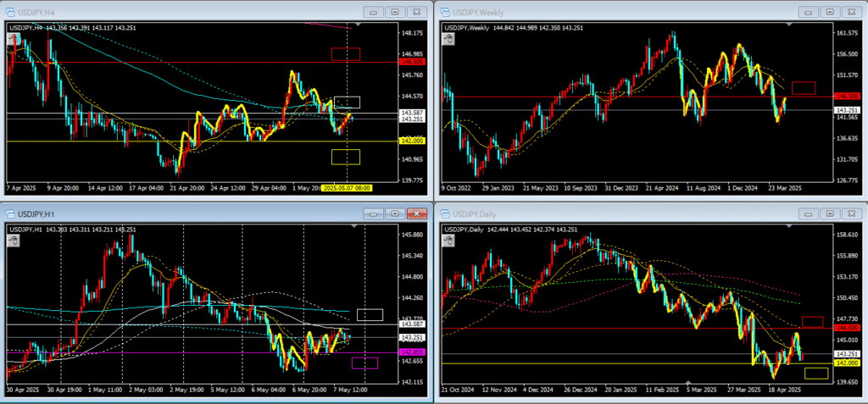Activate the USDJPY,Weekly window title text
The height and width of the screenshot is (404, 868).
click(476, 12)
